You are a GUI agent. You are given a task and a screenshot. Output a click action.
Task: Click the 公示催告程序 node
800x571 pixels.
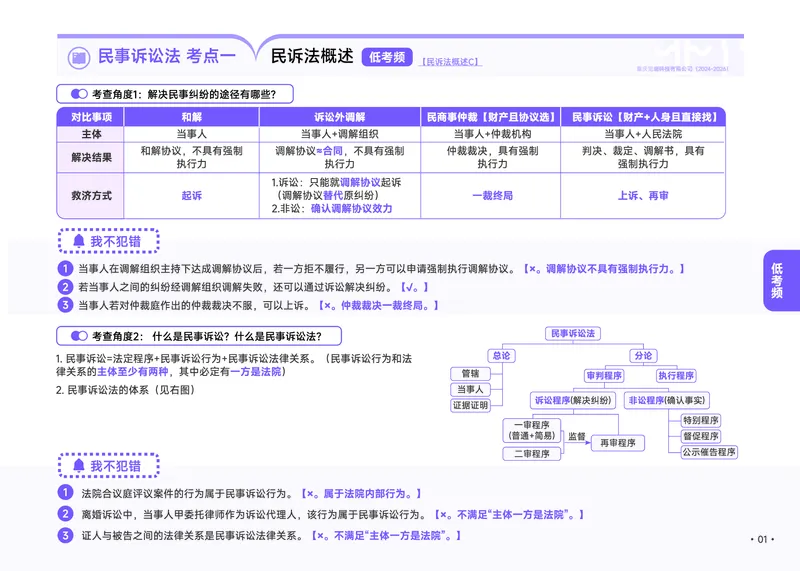709,452
